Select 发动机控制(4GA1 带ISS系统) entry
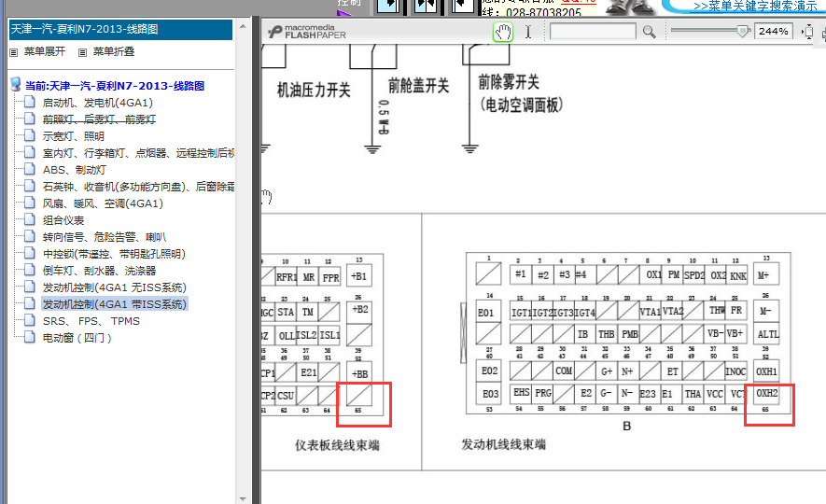Viewport: 826px width, 504px height. click(x=114, y=304)
